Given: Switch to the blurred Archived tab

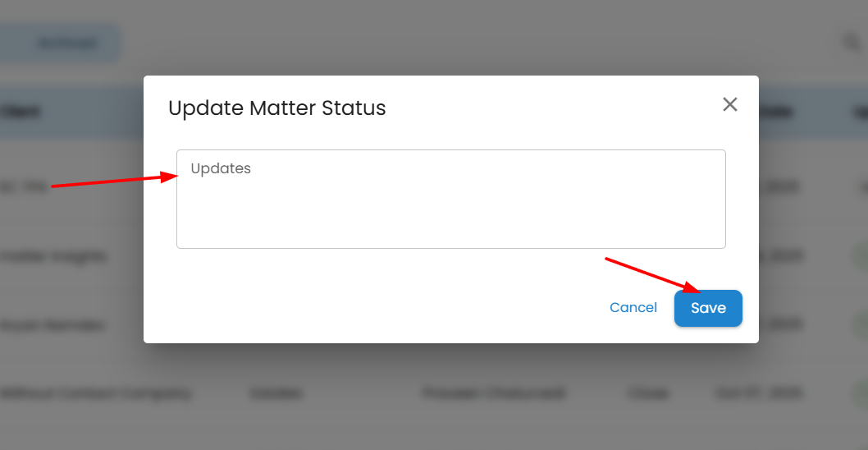Looking at the screenshot, I should pos(67,44).
